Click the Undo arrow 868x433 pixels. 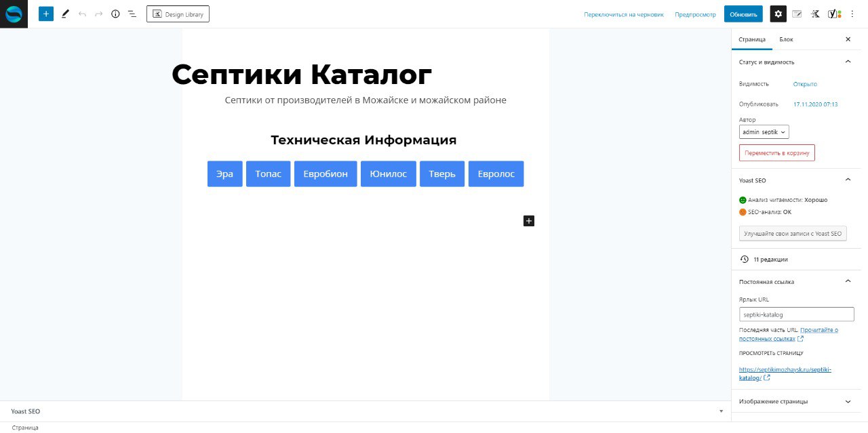[x=82, y=14]
